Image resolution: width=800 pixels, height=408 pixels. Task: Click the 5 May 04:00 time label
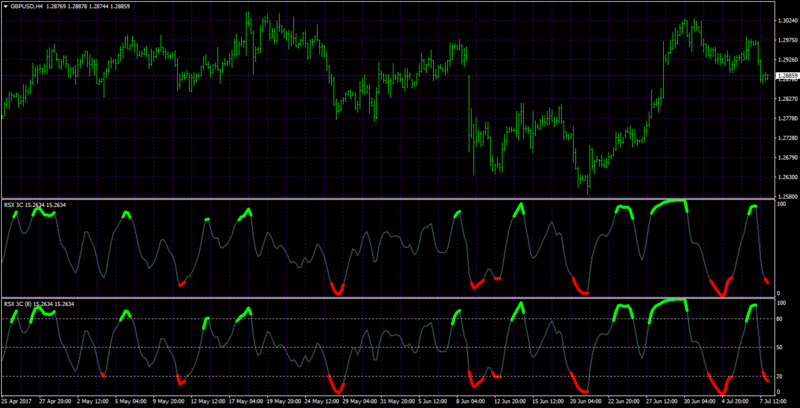tap(131, 401)
